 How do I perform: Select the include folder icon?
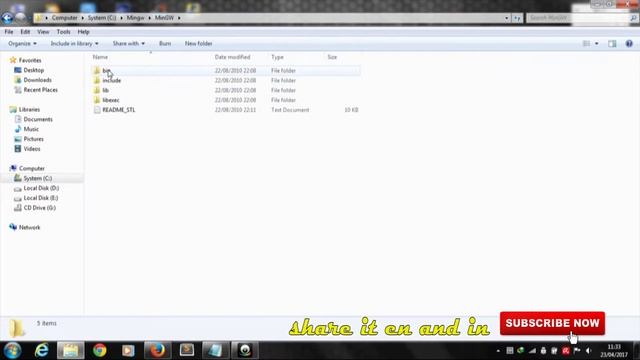[x=97, y=80]
